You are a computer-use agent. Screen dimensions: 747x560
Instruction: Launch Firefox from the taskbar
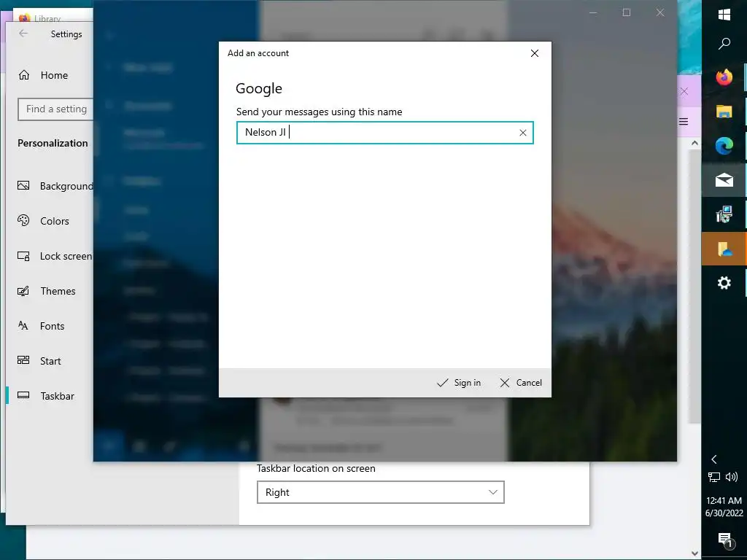pos(724,77)
